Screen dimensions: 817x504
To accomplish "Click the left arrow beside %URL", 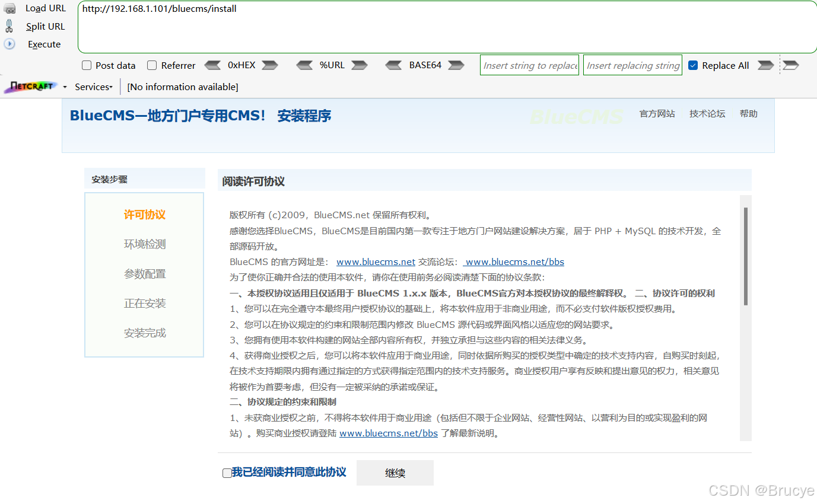I will (304, 65).
